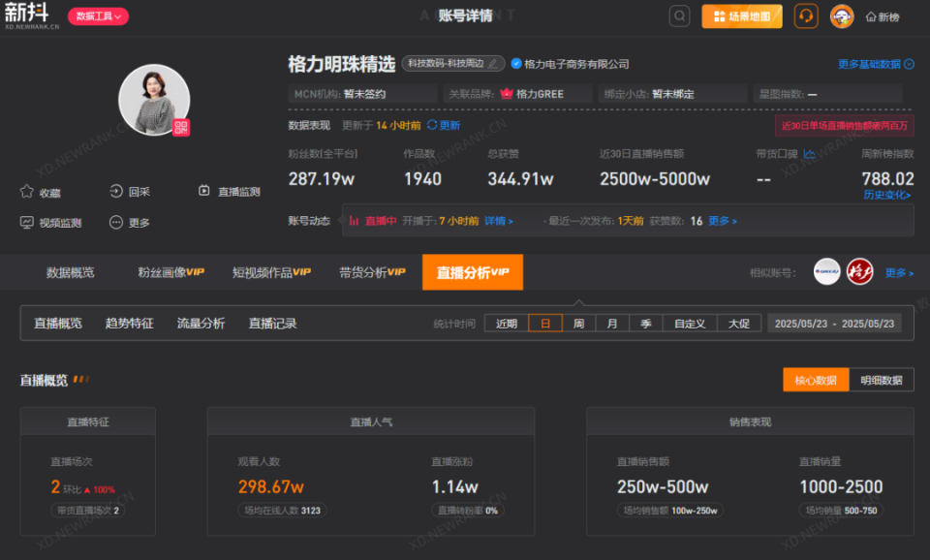Click the customer service headset icon
The width and height of the screenshot is (930, 560).
pyautogui.click(x=805, y=16)
